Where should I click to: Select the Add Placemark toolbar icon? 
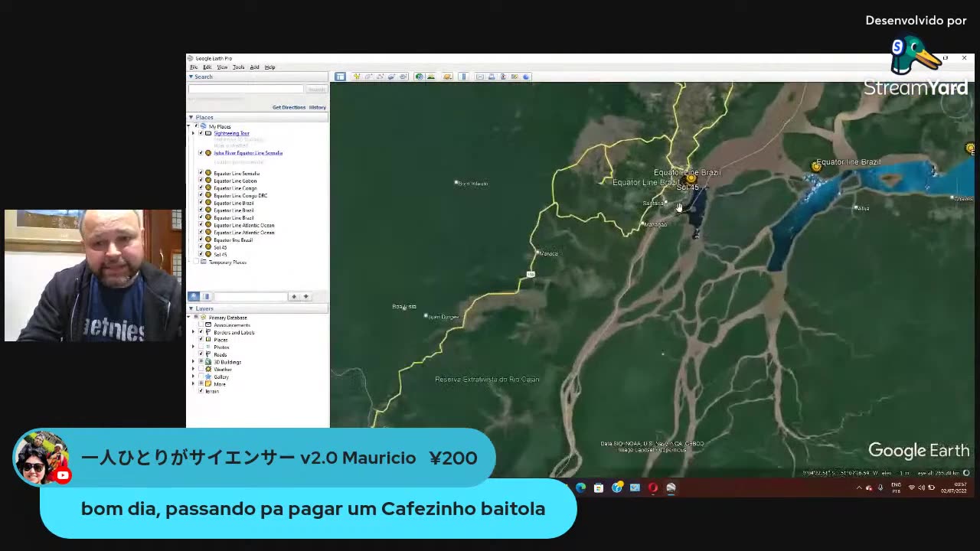(357, 77)
